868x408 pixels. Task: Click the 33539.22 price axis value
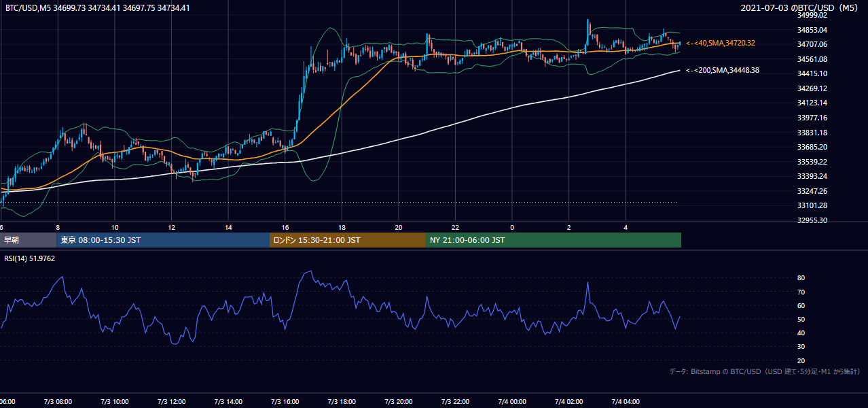tap(812, 162)
